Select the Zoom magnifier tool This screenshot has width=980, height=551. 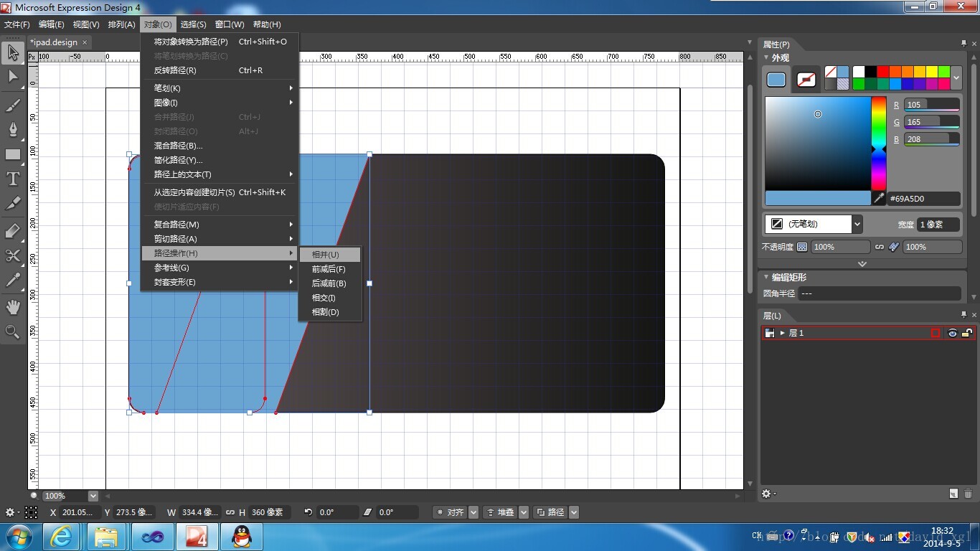coord(13,331)
